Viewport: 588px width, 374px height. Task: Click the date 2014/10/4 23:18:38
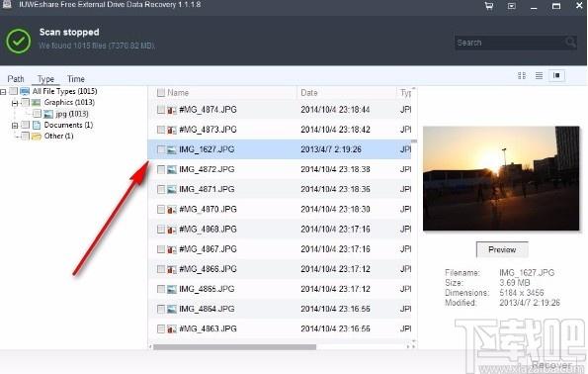335,169
